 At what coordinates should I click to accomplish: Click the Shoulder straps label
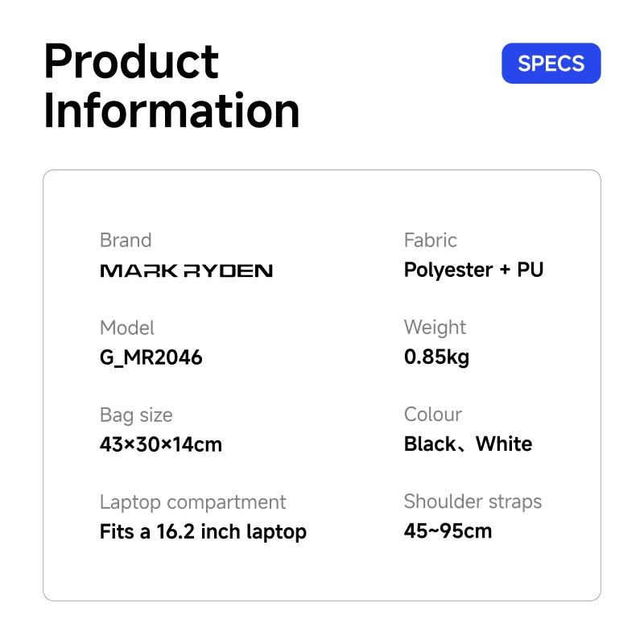click(473, 502)
